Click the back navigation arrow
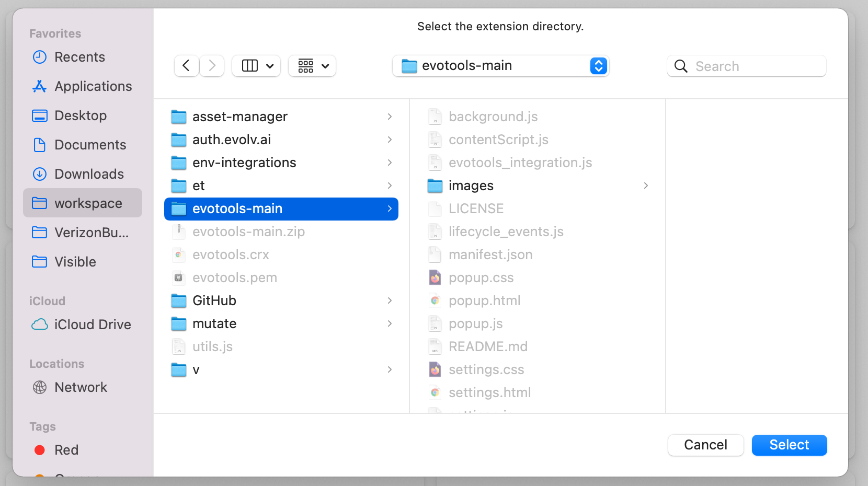Image resolution: width=868 pixels, height=486 pixels. coord(186,66)
